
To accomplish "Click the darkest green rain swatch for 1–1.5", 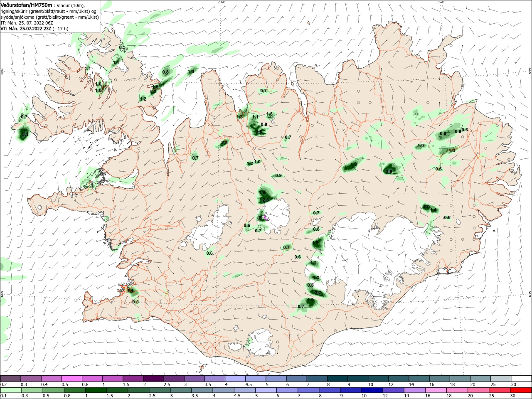I will [x=96, y=390].
